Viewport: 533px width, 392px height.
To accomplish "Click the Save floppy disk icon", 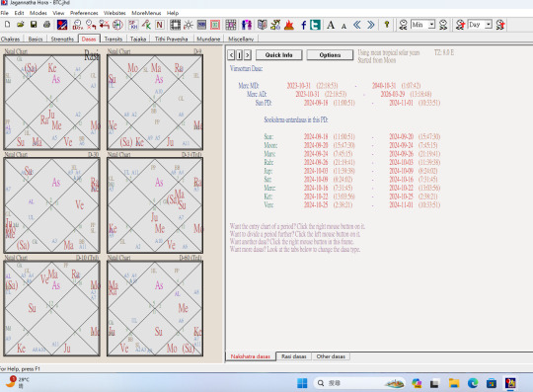I will (x=34, y=25).
